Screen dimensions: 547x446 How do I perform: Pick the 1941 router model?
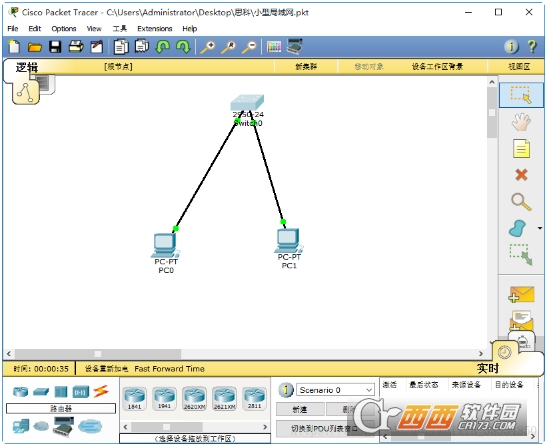[x=164, y=398]
